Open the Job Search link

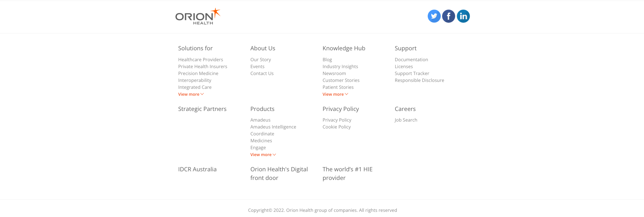tap(406, 120)
